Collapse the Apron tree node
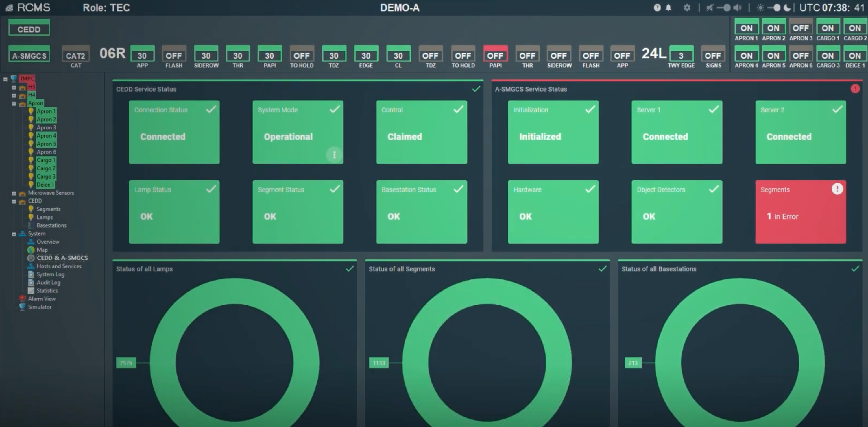The width and height of the screenshot is (868, 427). click(x=14, y=104)
